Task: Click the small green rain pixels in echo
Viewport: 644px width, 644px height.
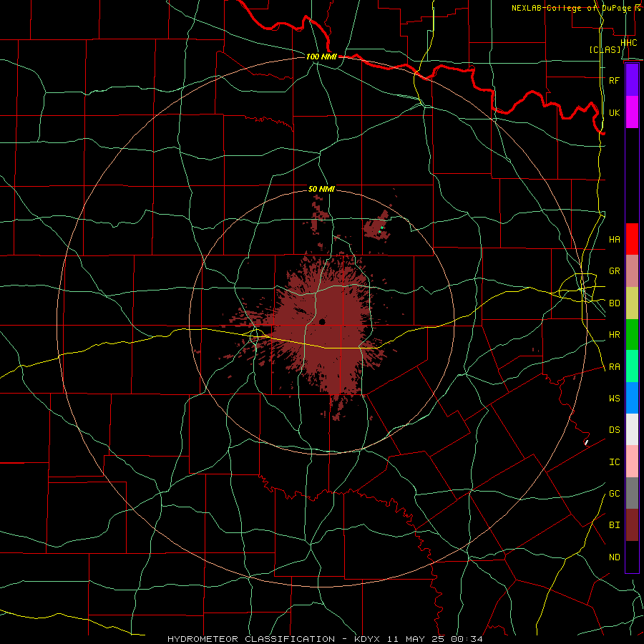Action: click(381, 229)
